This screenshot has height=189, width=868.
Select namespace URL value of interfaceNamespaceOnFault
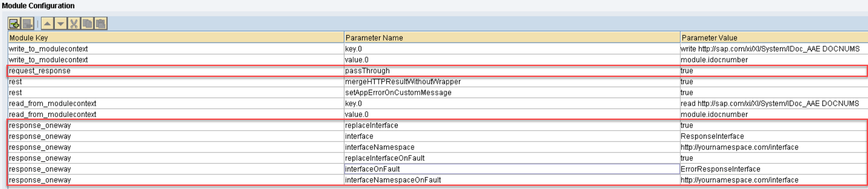[774, 180]
